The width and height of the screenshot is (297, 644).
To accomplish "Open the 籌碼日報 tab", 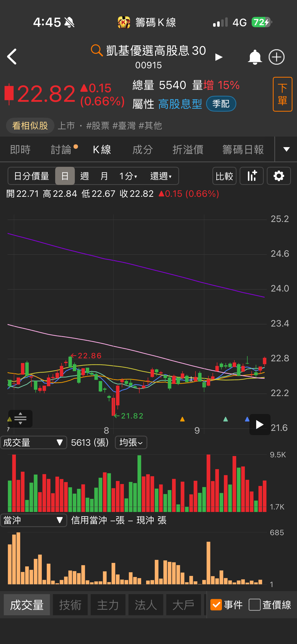I will (x=243, y=149).
